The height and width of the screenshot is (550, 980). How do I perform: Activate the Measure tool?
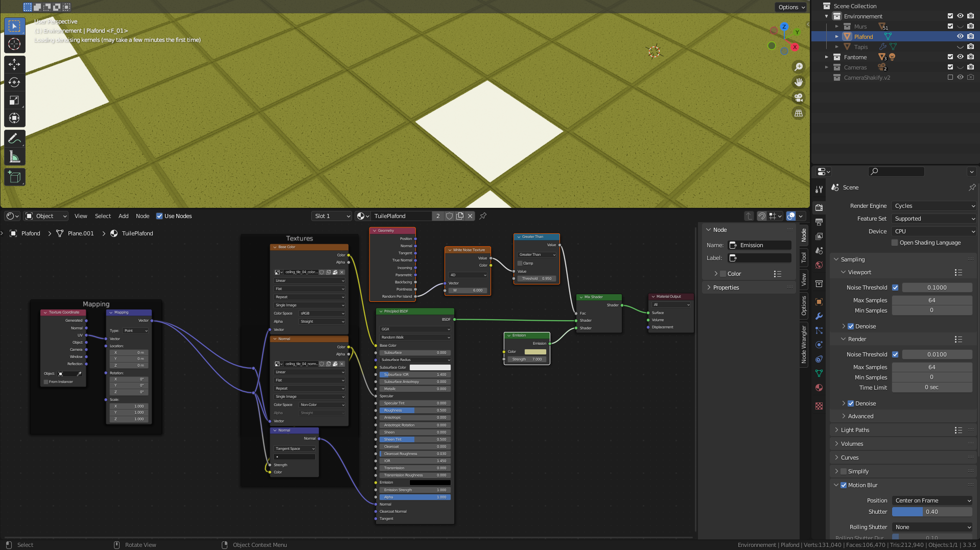click(x=14, y=157)
